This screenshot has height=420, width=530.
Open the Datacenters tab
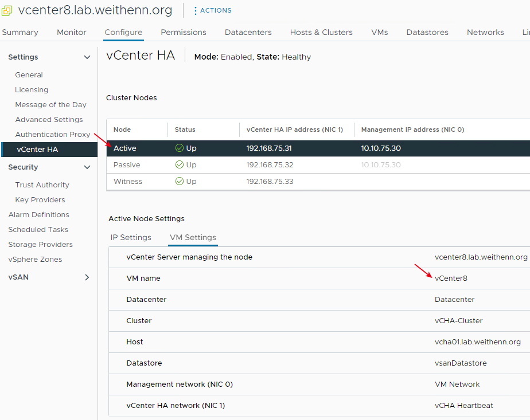[248, 33]
